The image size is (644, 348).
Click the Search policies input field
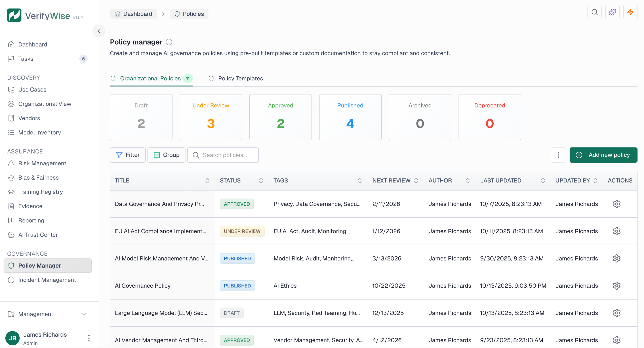[223, 155]
